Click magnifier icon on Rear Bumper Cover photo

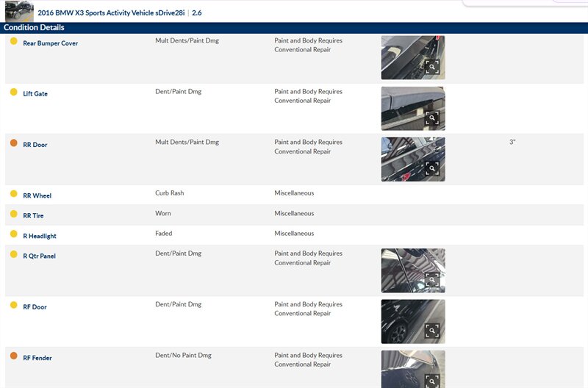[432, 67]
